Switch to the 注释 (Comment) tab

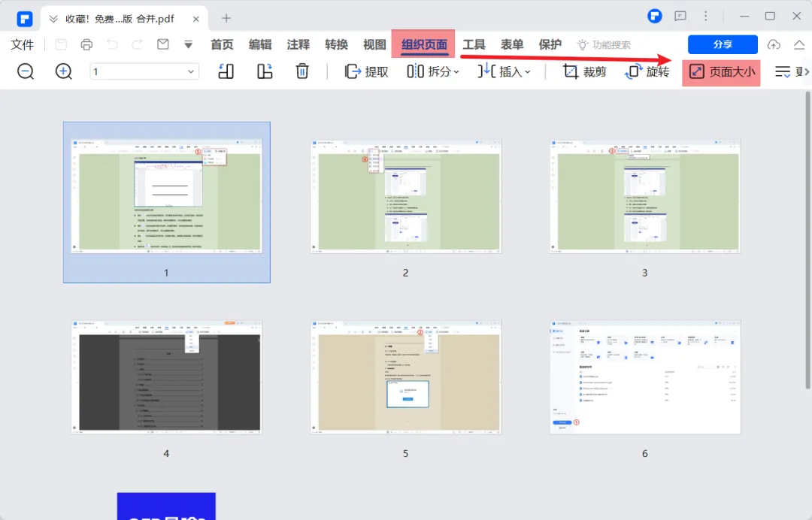(x=298, y=44)
